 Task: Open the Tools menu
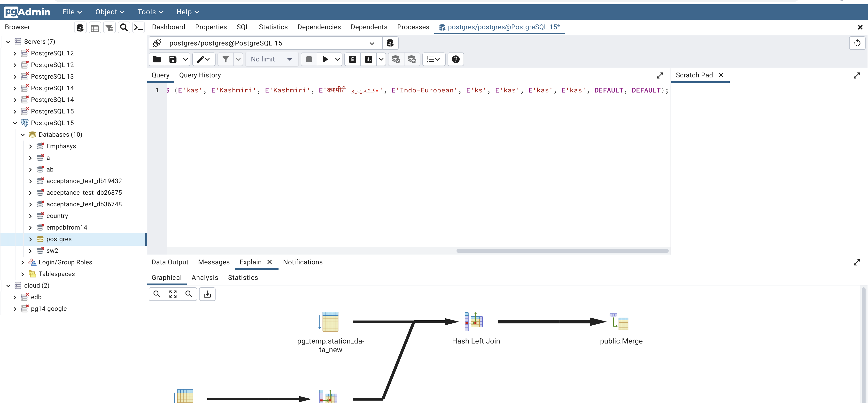point(150,12)
